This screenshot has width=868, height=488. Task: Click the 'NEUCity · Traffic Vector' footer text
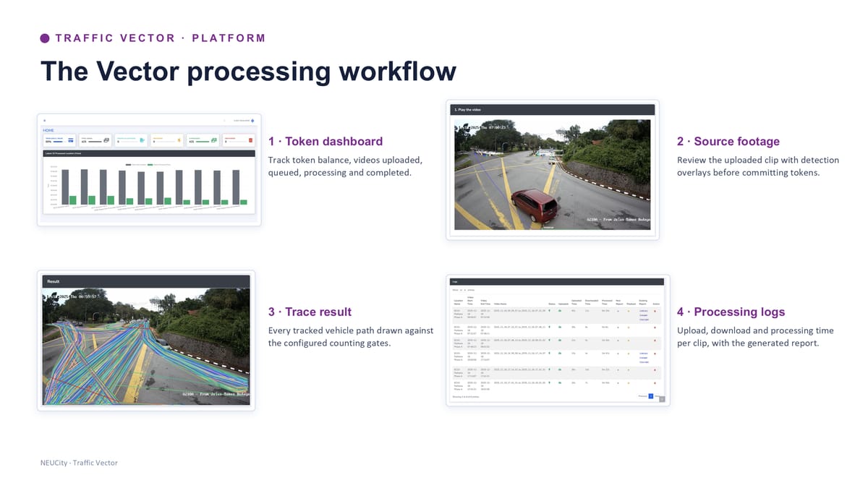(x=79, y=463)
